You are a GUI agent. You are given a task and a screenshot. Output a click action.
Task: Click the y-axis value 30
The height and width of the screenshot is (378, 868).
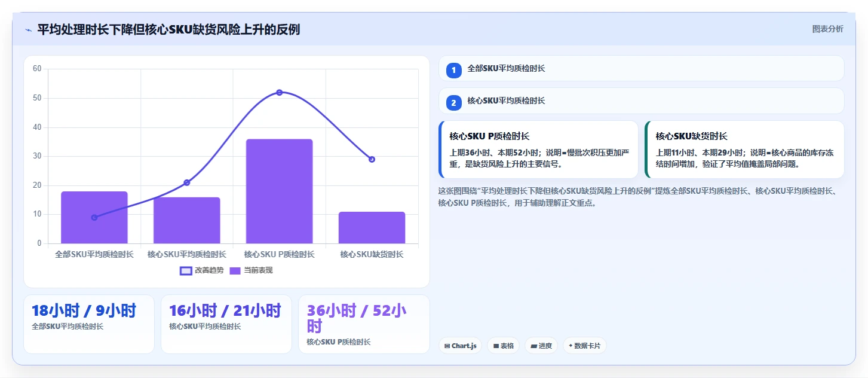pos(37,156)
